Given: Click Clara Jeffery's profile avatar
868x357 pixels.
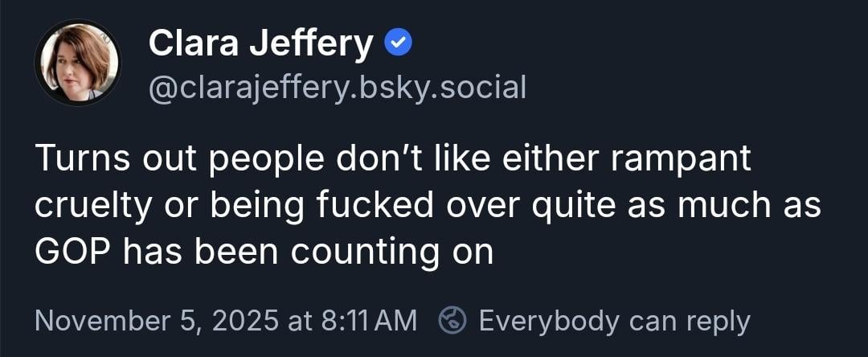Looking at the screenshot, I should tap(77, 63).
